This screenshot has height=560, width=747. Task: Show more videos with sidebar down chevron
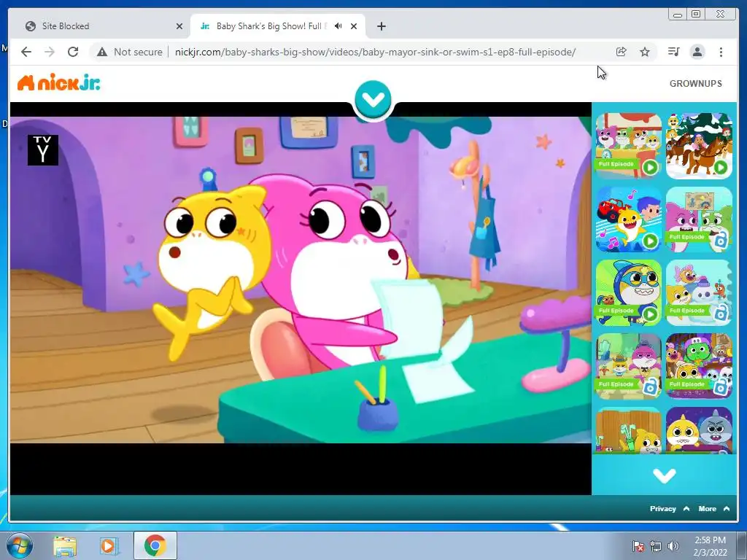pos(664,475)
